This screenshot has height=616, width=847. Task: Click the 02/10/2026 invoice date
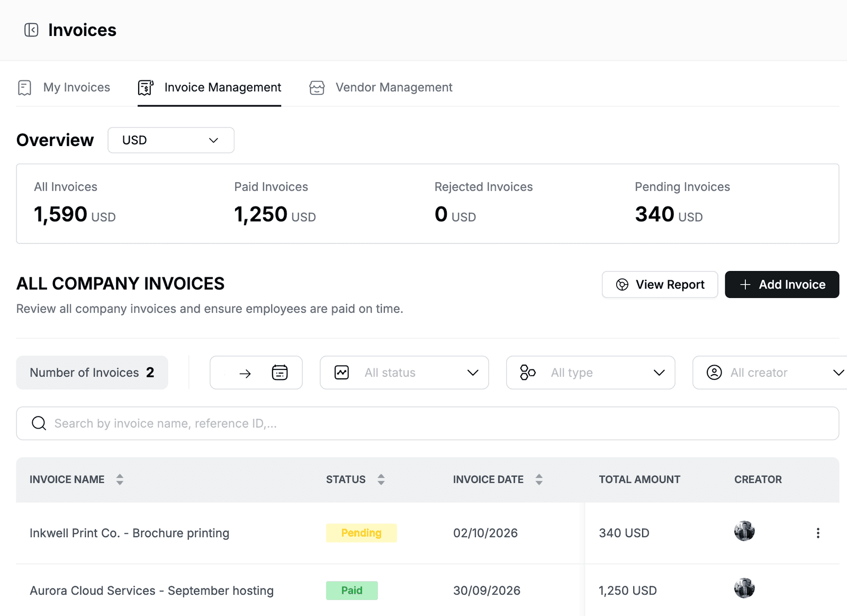tap(485, 533)
